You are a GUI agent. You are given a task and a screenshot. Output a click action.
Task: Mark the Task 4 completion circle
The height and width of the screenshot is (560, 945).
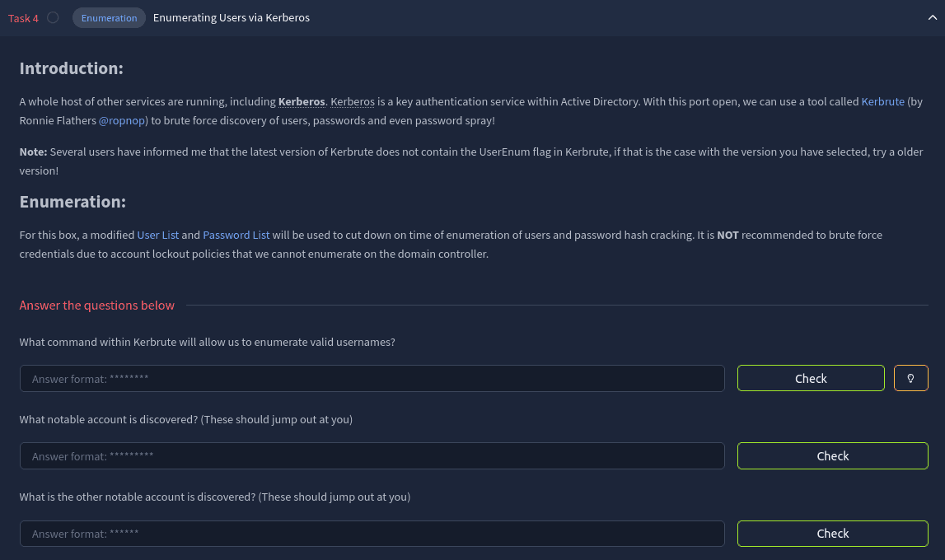(x=53, y=17)
